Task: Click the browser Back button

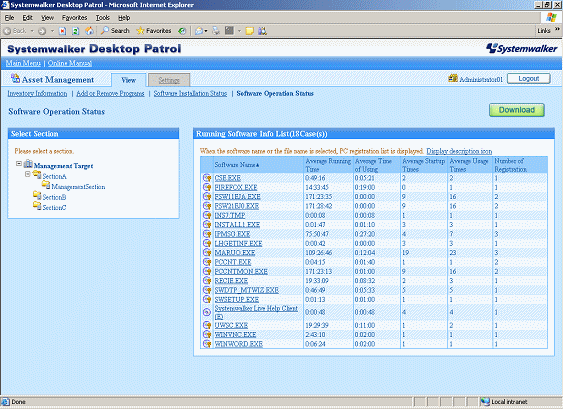Action: tap(15, 31)
